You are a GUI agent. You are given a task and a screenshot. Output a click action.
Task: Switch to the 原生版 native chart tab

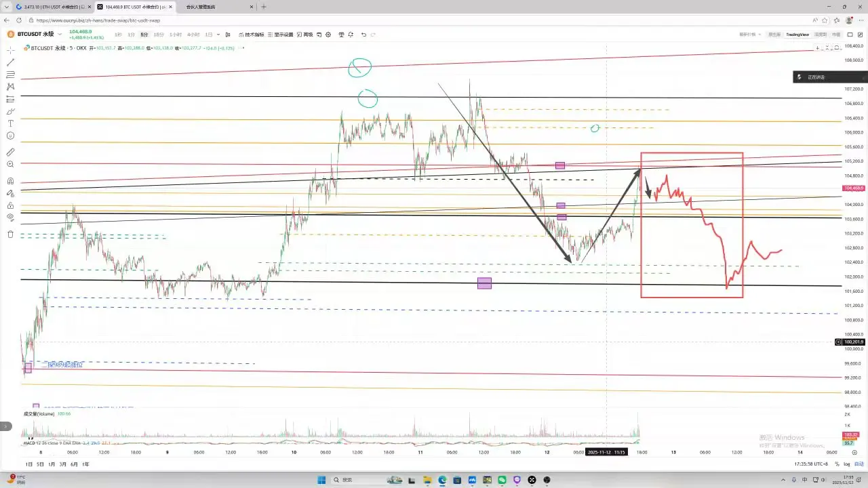point(774,35)
